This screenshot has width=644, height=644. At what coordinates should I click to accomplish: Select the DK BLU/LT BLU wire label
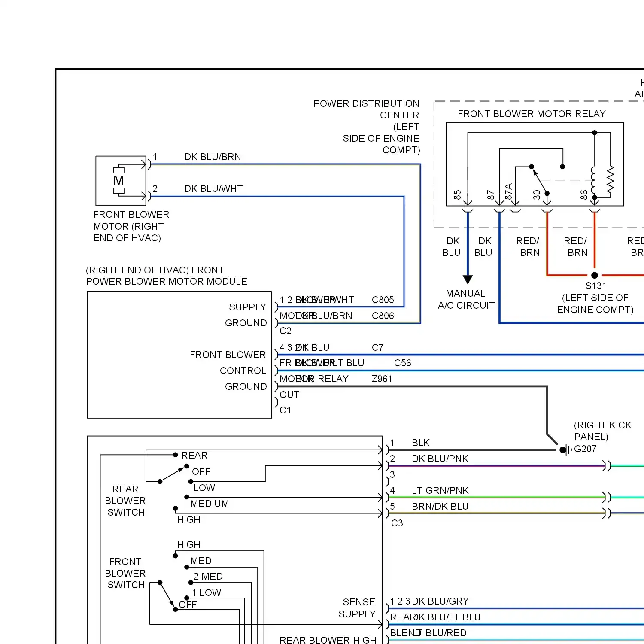pyautogui.click(x=446, y=617)
